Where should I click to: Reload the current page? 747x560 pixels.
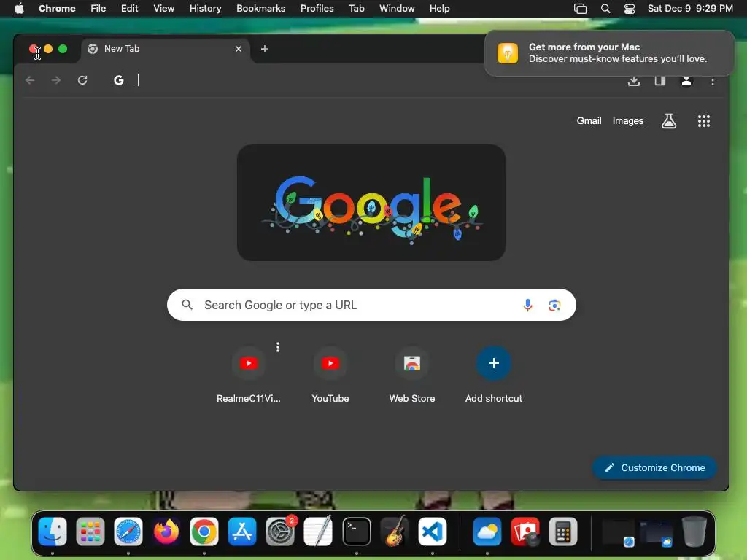coord(82,80)
